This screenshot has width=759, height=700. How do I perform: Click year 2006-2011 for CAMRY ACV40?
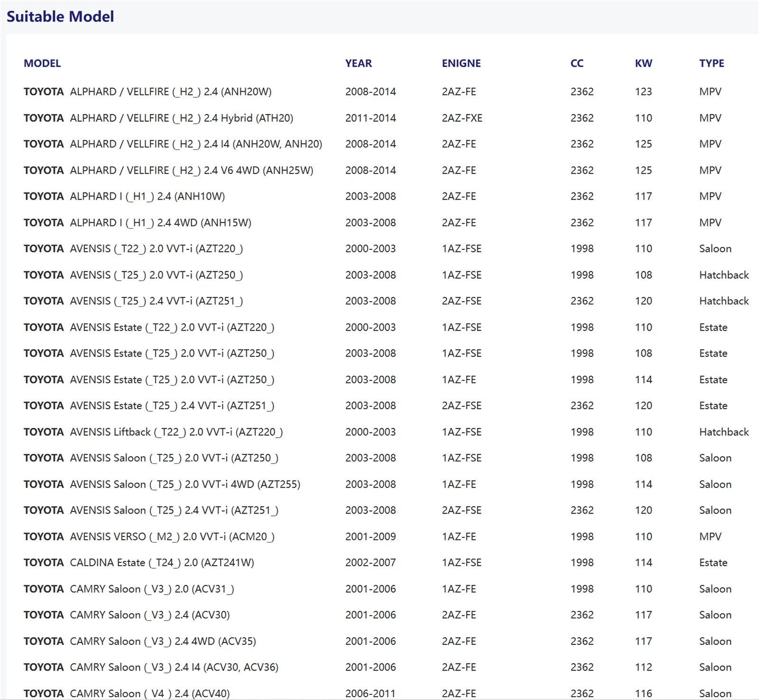pyautogui.click(x=370, y=693)
